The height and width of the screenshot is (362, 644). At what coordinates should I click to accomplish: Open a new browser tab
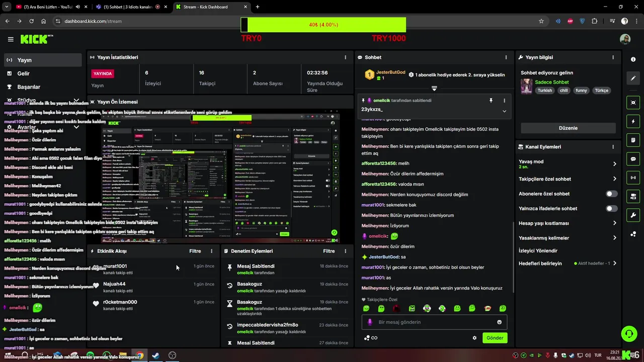[258, 7]
